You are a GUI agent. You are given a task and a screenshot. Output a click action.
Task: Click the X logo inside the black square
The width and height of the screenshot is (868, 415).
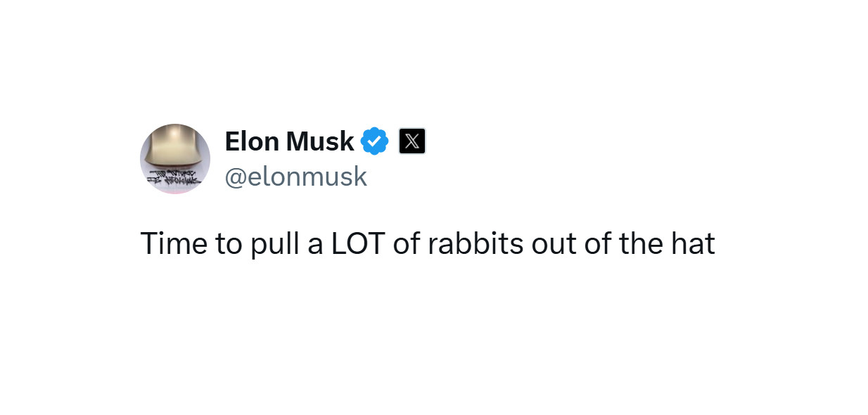coord(412,141)
